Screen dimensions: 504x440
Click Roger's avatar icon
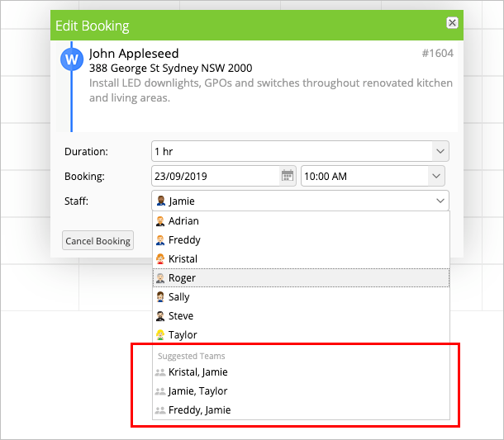coord(160,278)
